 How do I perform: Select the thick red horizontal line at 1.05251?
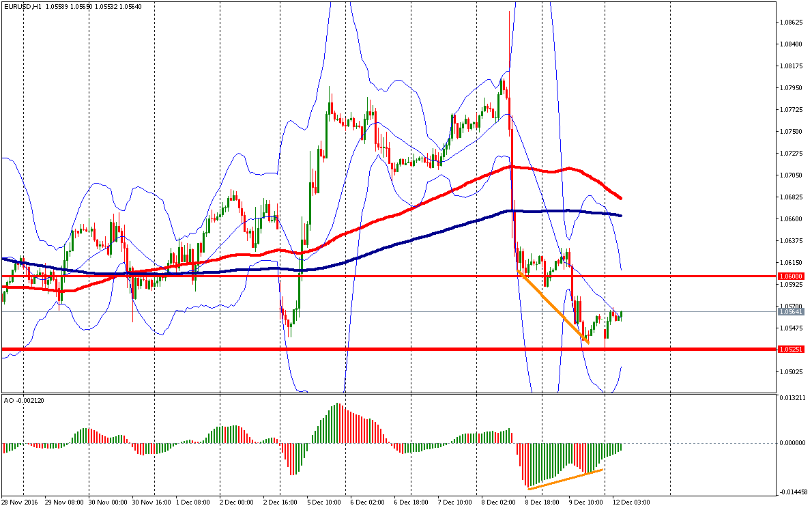click(x=388, y=349)
